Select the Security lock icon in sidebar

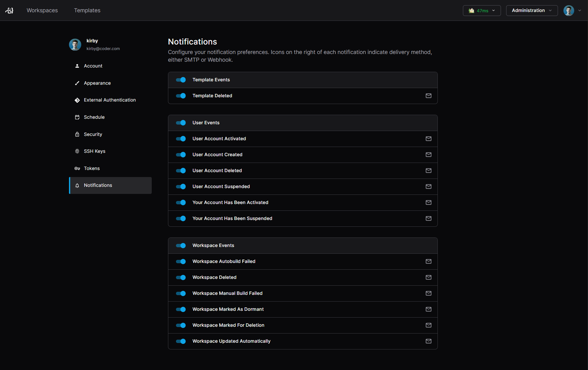[77, 134]
